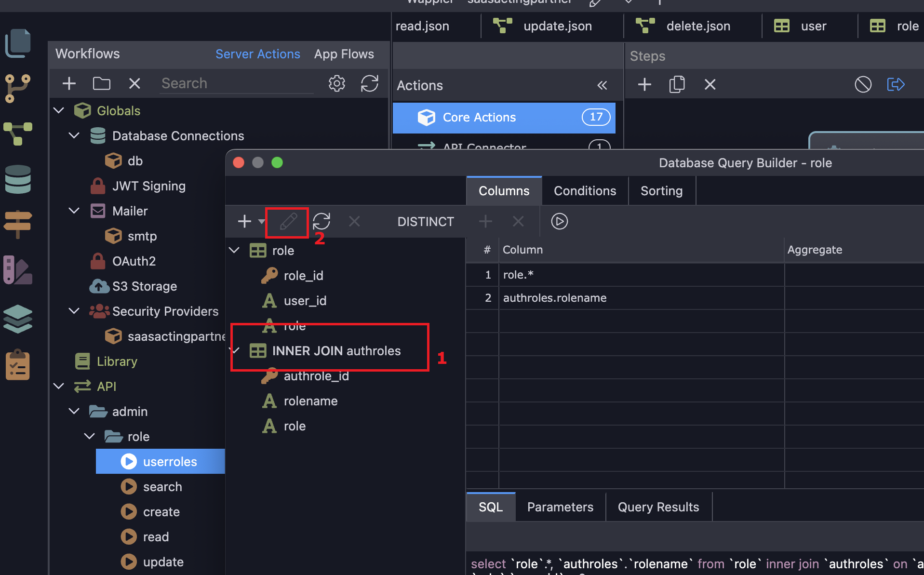
Task: Open the Database Manager sidebar icon
Action: (18, 179)
